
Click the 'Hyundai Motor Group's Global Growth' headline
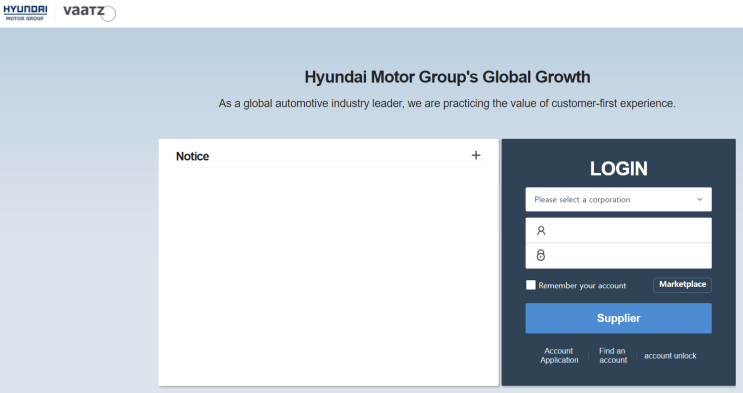point(447,77)
